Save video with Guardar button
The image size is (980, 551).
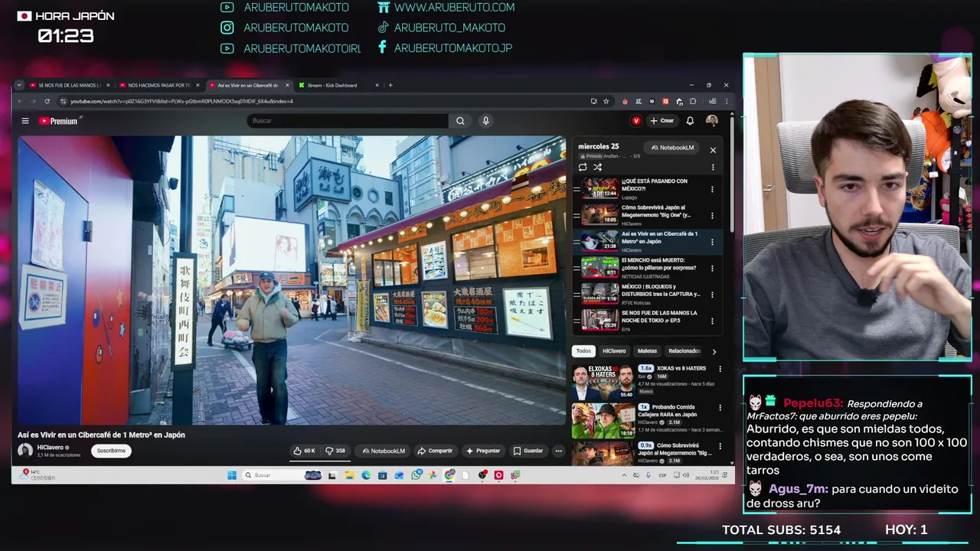pyautogui.click(x=528, y=451)
